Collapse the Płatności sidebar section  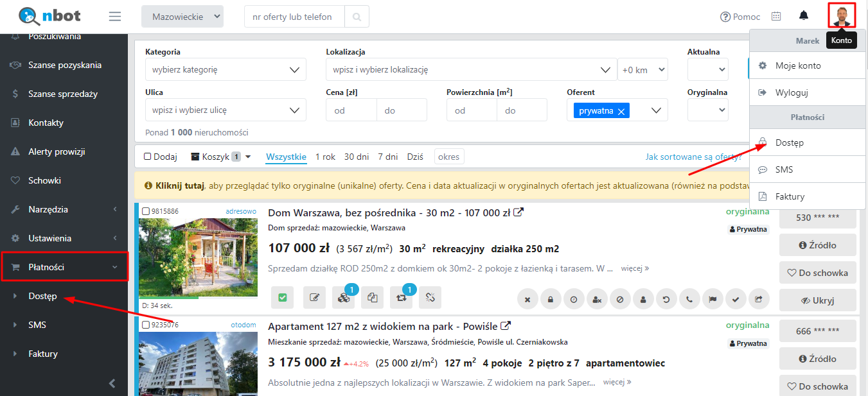click(65, 267)
